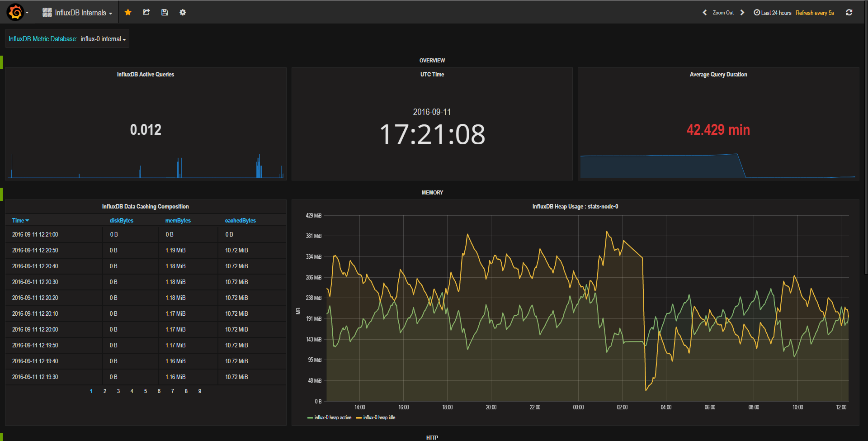Sort table by the cachedBytes column header
Screen dimensions: 868x441
(x=241, y=220)
